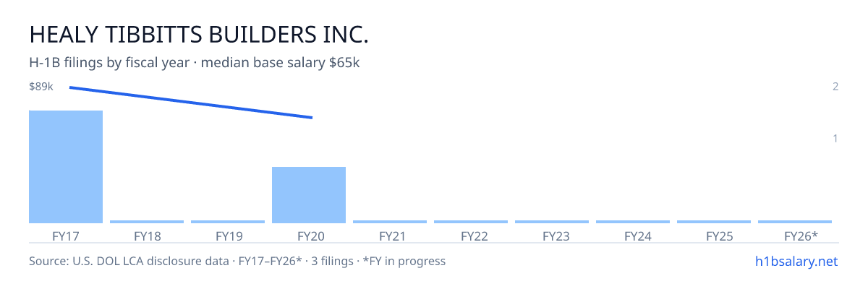
Task: Select the FY17 axis label
Action: tap(66, 236)
